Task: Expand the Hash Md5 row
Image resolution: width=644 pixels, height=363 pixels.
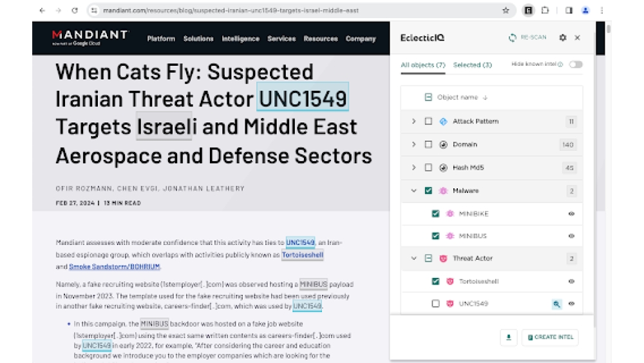Action: click(x=413, y=168)
